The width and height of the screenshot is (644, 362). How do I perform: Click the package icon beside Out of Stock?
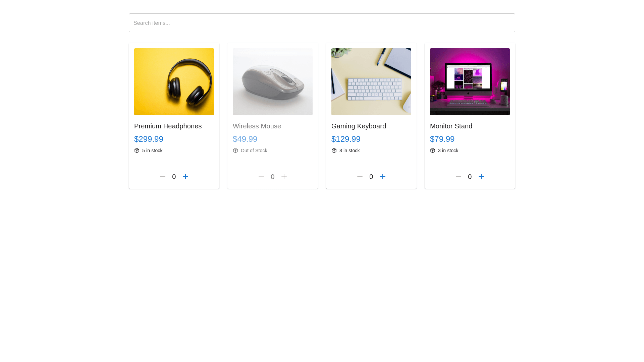tap(235, 150)
